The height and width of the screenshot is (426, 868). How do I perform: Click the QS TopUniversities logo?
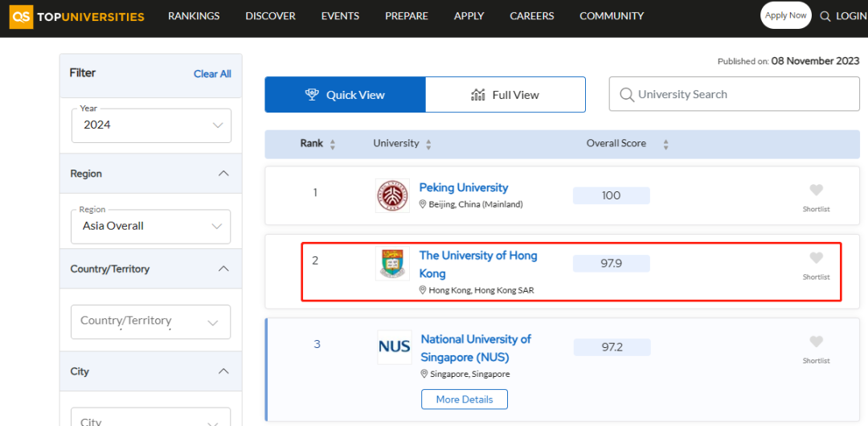[77, 17]
